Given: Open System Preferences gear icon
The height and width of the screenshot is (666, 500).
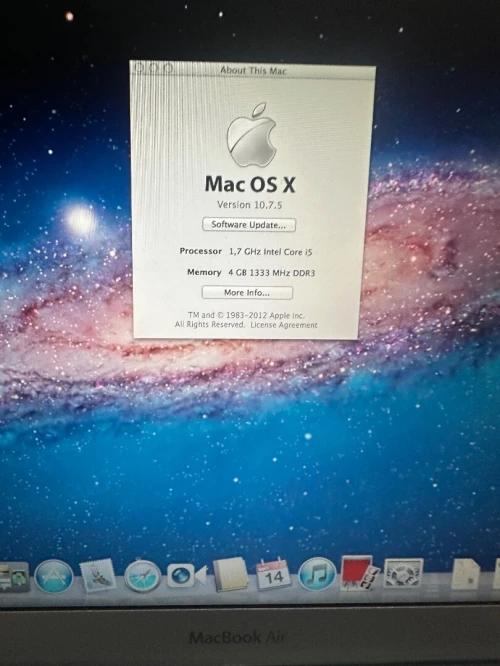Looking at the screenshot, I should coord(403,573).
